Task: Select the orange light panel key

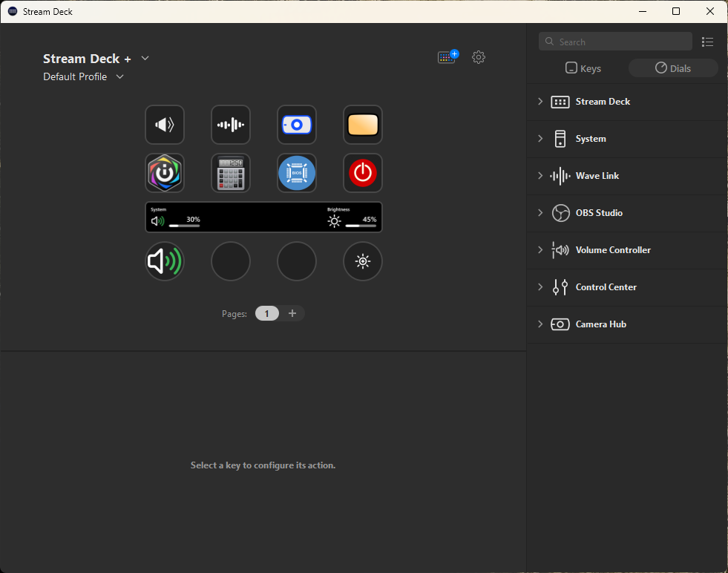Action: pyautogui.click(x=363, y=125)
